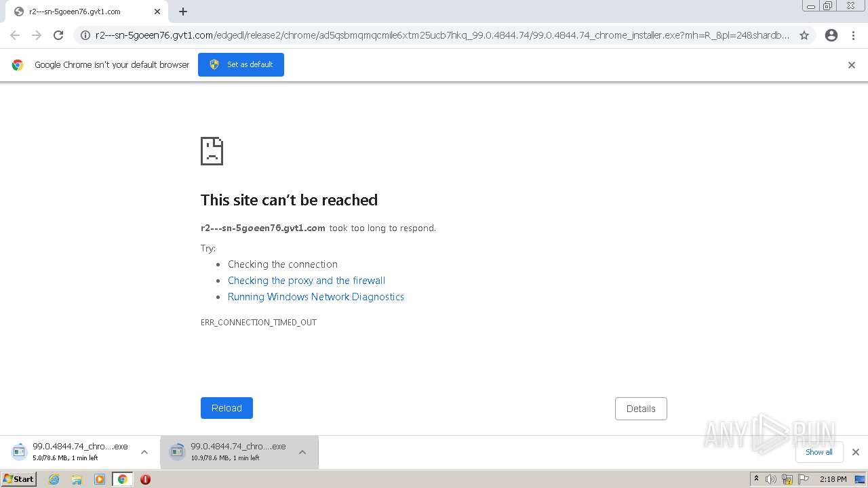This screenshot has width=868, height=488.
Task: Click the 2:18 PM clock
Action: click(x=833, y=479)
